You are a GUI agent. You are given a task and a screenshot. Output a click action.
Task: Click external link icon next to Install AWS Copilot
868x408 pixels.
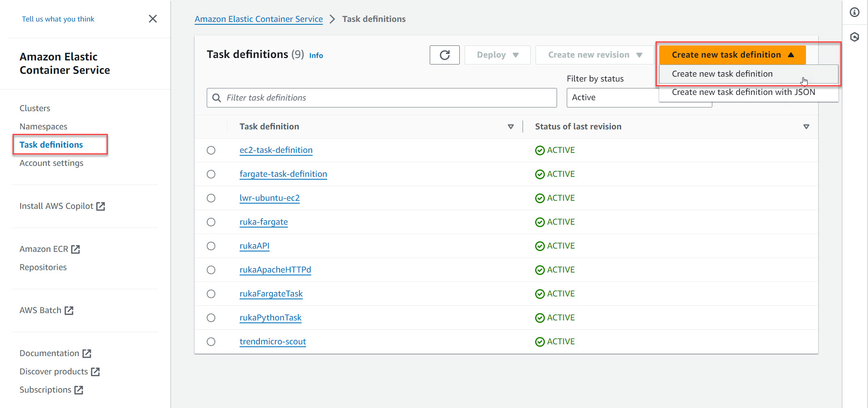(x=101, y=206)
